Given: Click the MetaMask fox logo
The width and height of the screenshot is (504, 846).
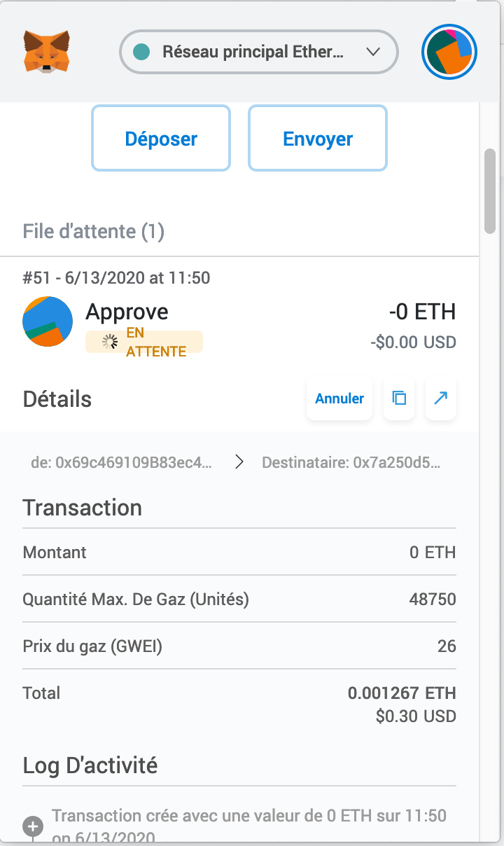Looking at the screenshot, I should coord(47,51).
